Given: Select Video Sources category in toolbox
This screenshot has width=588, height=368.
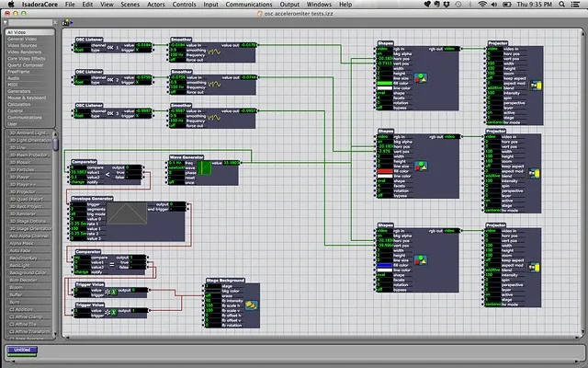Looking at the screenshot, I should click(x=23, y=46).
